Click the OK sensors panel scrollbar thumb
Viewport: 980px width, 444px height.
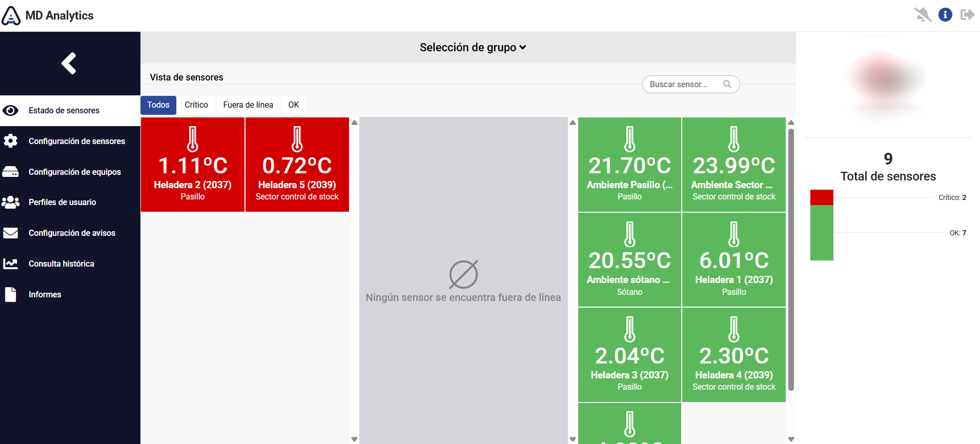(x=791, y=259)
